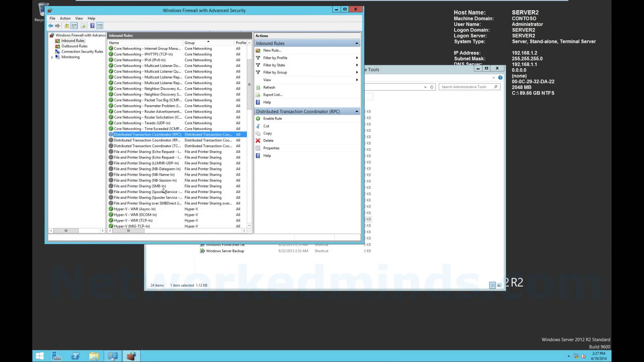Click green status icon of Core Networking IPHTTPS
This screenshot has width=644, height=362.
pyautogui.click(x=111, y=54)
